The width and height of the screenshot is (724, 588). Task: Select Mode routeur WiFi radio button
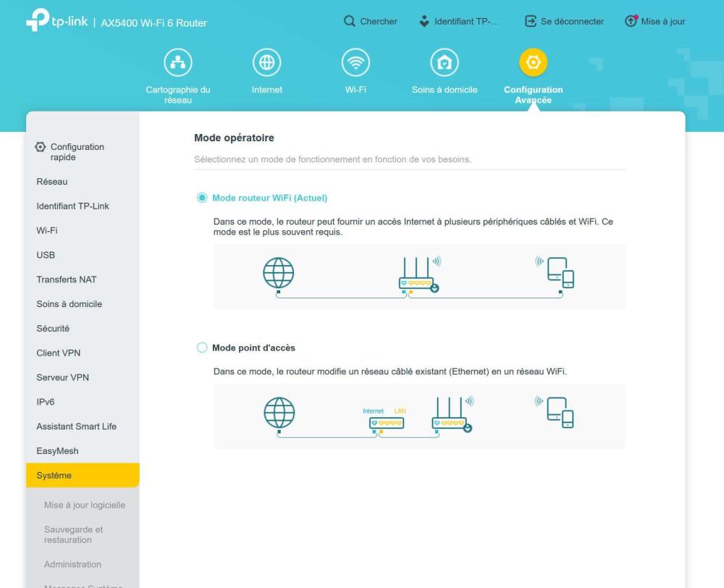coord(202,198)
